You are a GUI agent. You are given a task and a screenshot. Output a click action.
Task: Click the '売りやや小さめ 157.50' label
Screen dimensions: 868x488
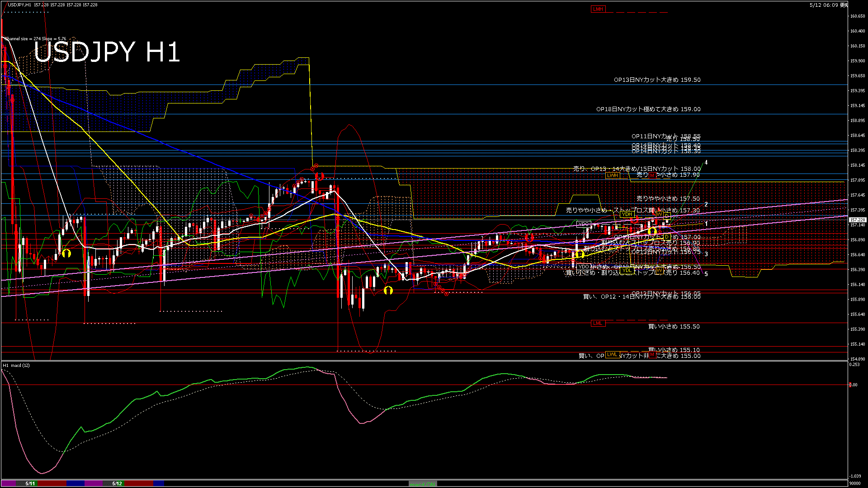(x=668, y=199)
